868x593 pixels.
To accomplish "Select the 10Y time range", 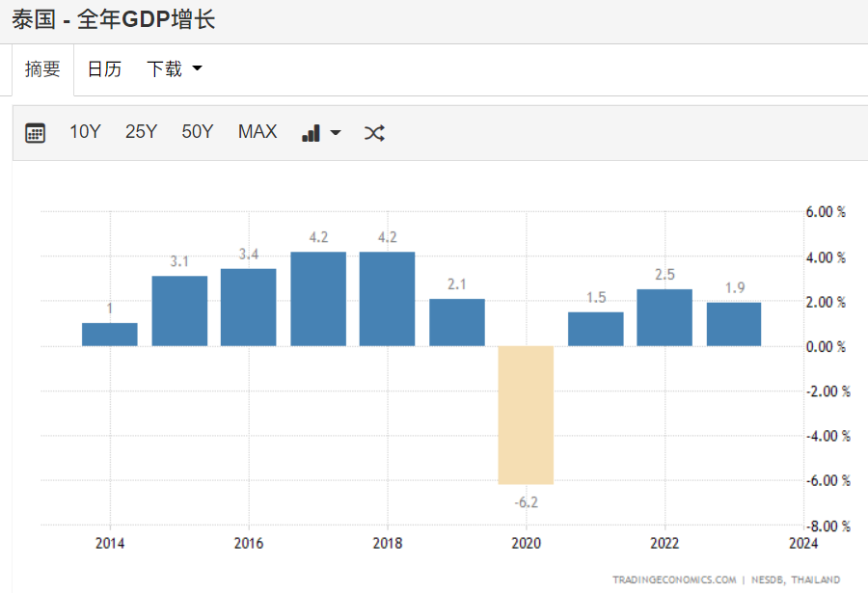I will [x=85, y=132].
